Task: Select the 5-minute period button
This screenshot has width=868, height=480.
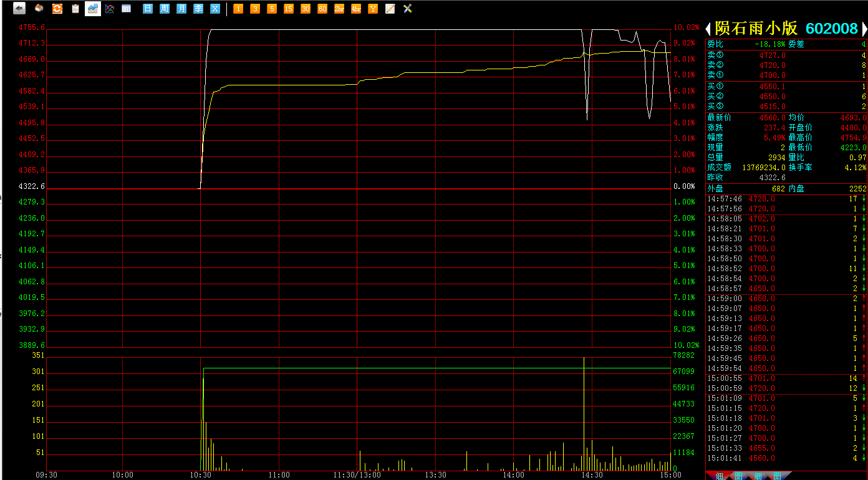Action: click(272, 9)
